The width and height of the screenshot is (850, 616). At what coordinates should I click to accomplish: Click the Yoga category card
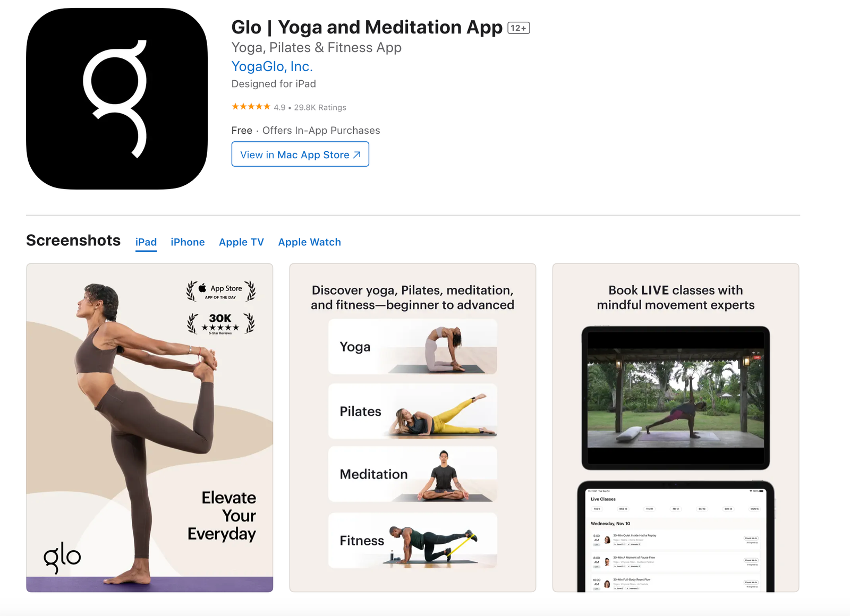[413, 347]
